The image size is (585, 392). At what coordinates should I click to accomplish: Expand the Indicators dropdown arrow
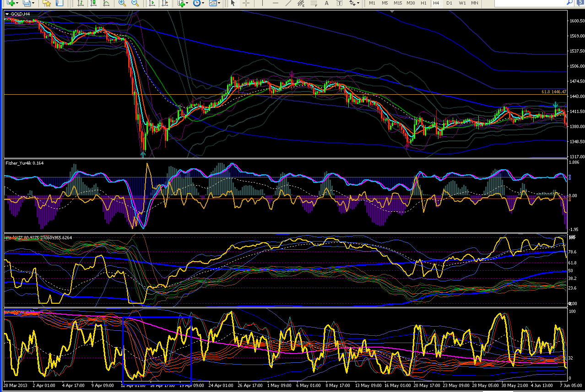click(x=187, y=3)
